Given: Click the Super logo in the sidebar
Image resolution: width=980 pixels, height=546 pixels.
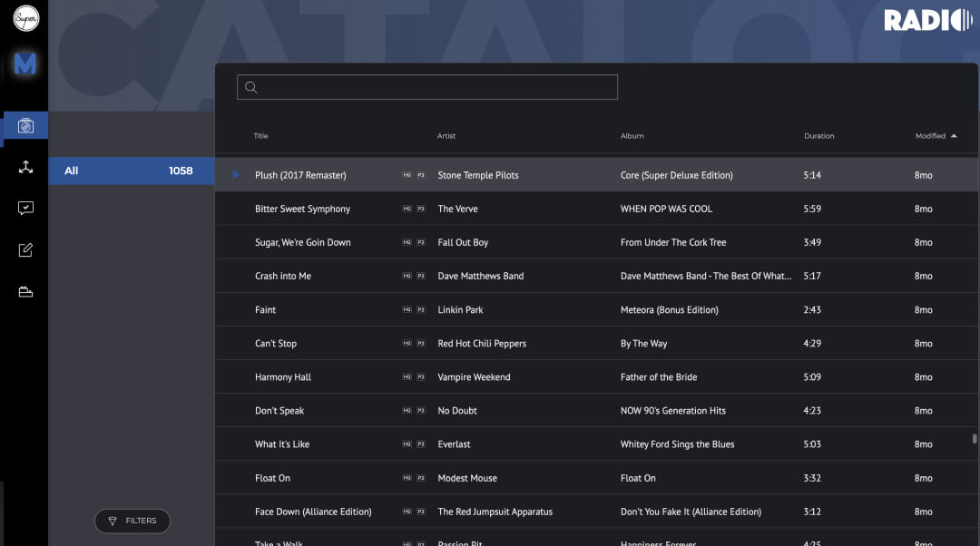Looking at the screenshot, I should [x=25, y=17].
